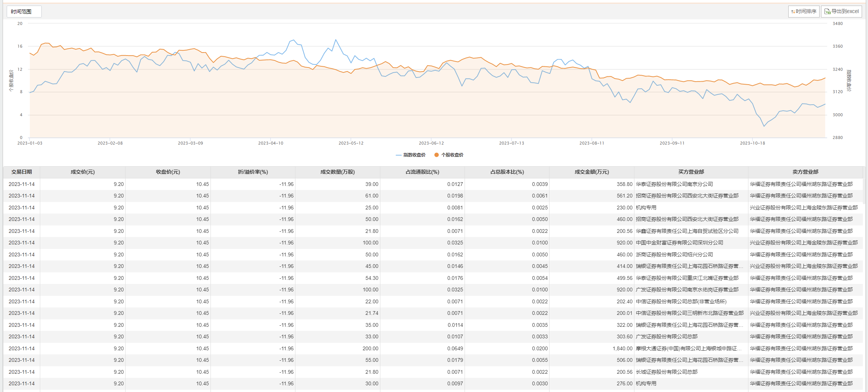
Task: Select the 成交金额(万元) column header
Action: (592, 172)
